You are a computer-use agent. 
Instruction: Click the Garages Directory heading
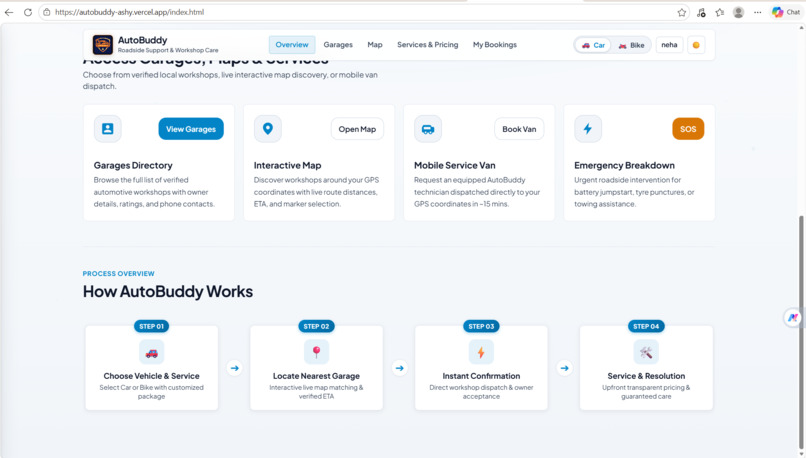[x=133, y=166]
